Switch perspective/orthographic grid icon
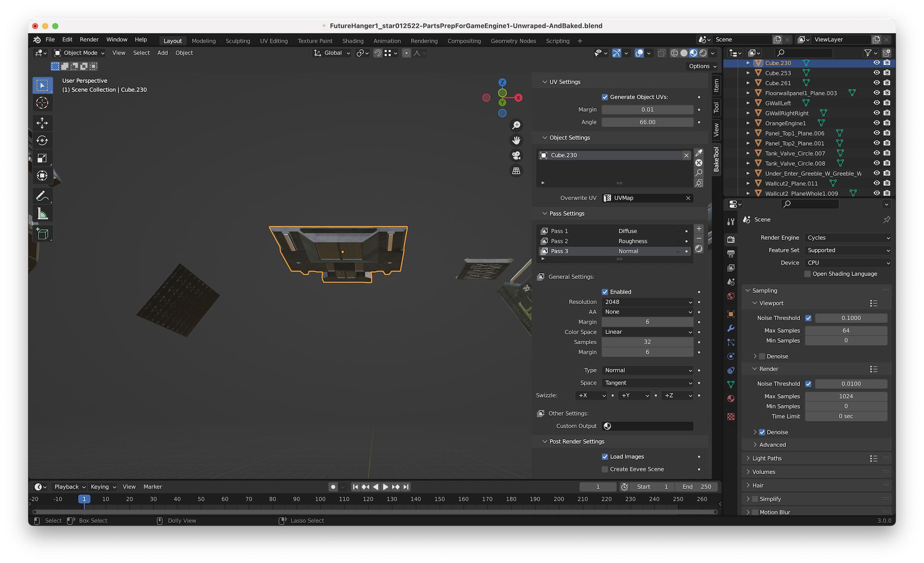 (x=516, y=171)
